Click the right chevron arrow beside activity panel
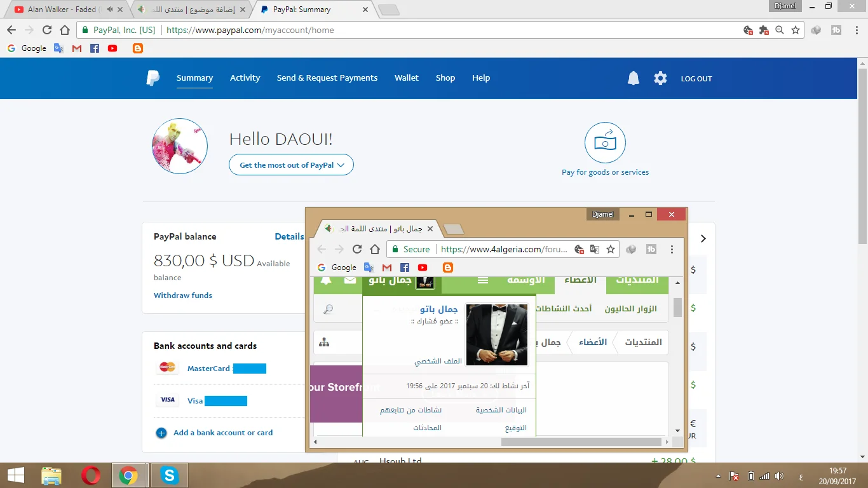This screenshot has width=868, height=488. pyautogui.click(x=703, y=239)
